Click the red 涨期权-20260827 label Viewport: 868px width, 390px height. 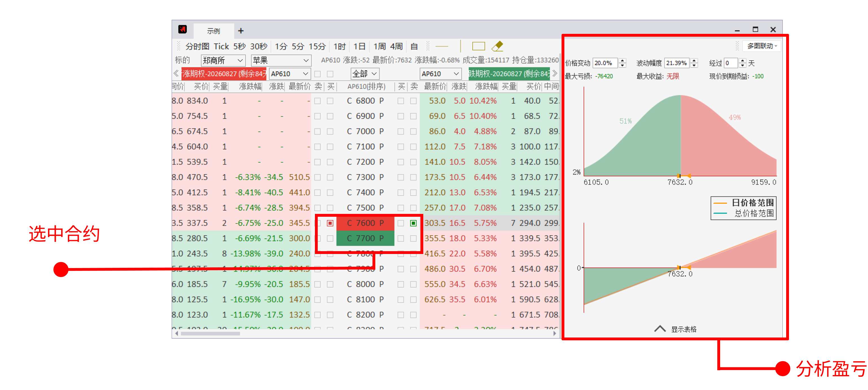(224, 73)
